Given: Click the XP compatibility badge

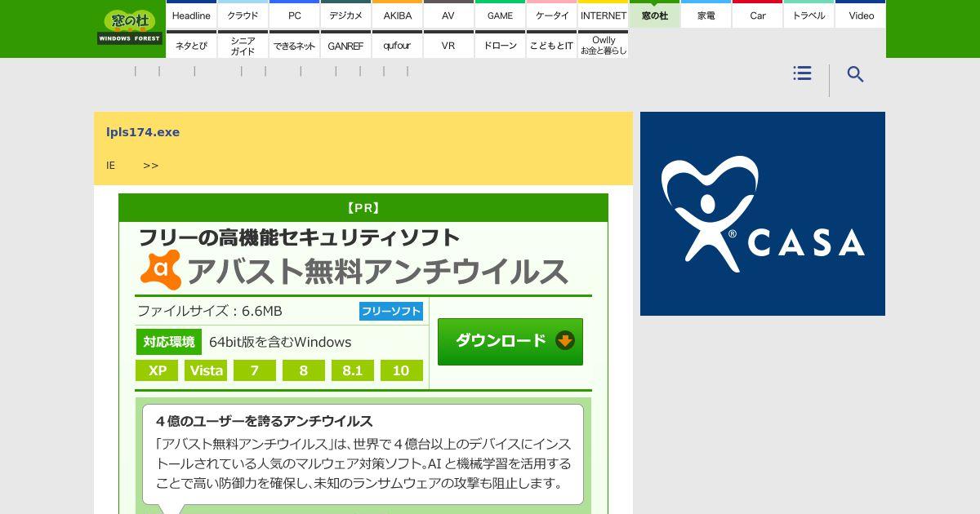Looking at the screenshot, I should point(157,370).
